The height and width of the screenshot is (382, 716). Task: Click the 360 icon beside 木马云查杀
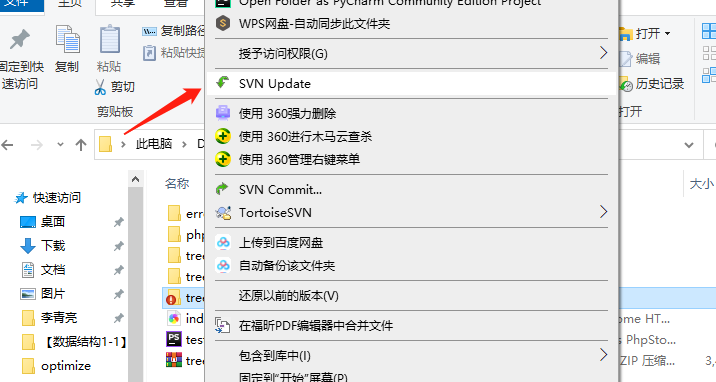pyautogui.click(x=223, y=136)
